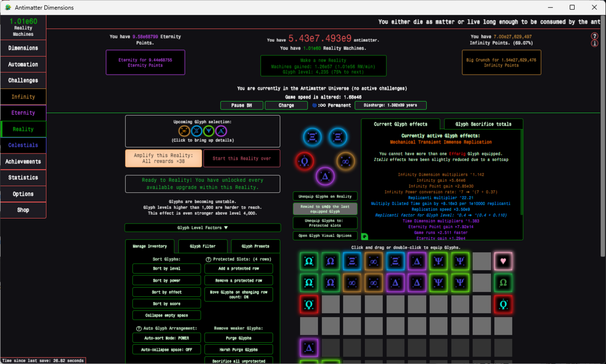
Task: Toggle Auto-sort Mode: POWER
Action: point(167,338)
